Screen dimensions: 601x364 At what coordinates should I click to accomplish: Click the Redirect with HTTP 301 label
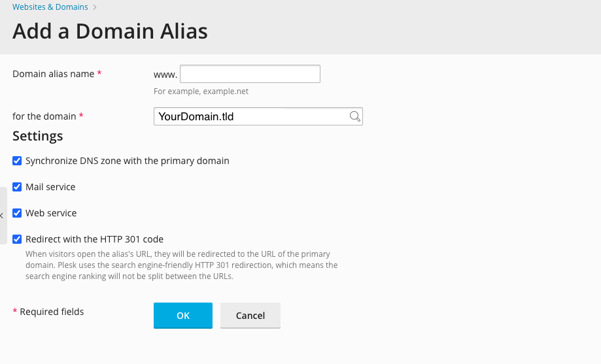pos(94,239)
